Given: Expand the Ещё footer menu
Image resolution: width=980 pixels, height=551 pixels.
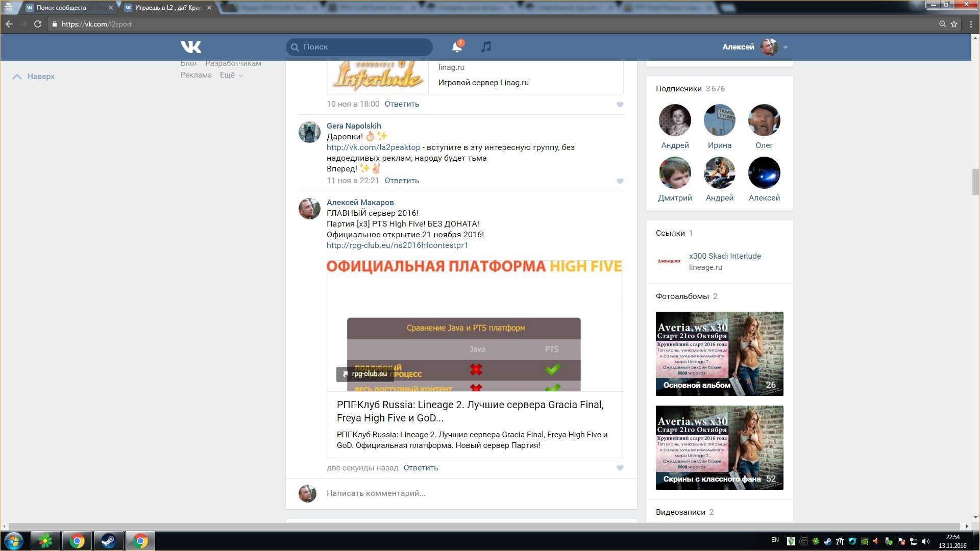Looking at the screenshot, I should pyautogui.click(x=231, y=75).
